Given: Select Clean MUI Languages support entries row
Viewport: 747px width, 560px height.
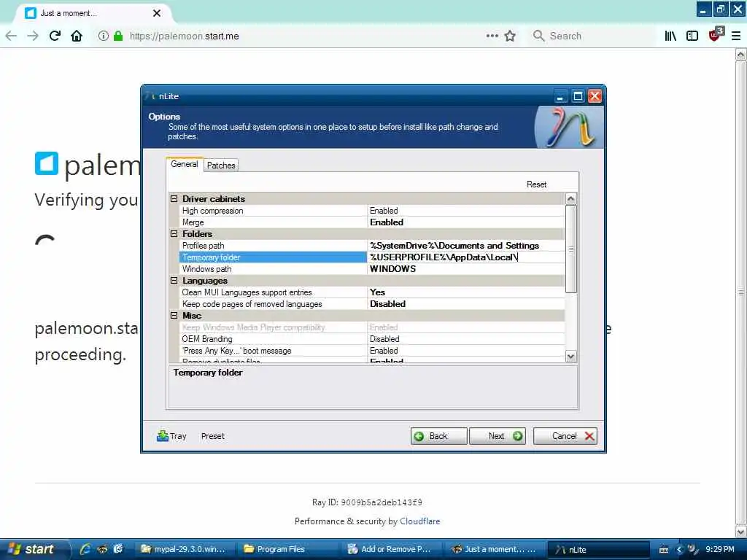Looking at the screenshot, I should (371, 292).
